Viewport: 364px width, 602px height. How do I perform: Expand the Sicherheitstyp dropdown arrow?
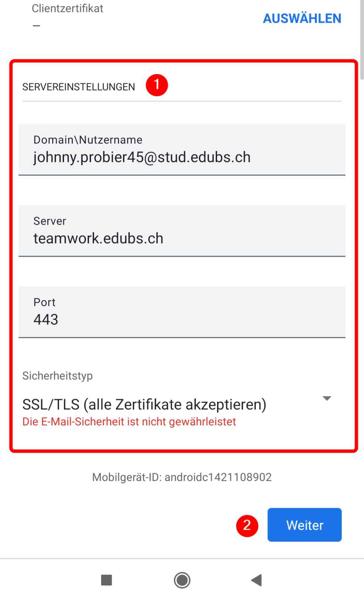(x=327, y=399)
